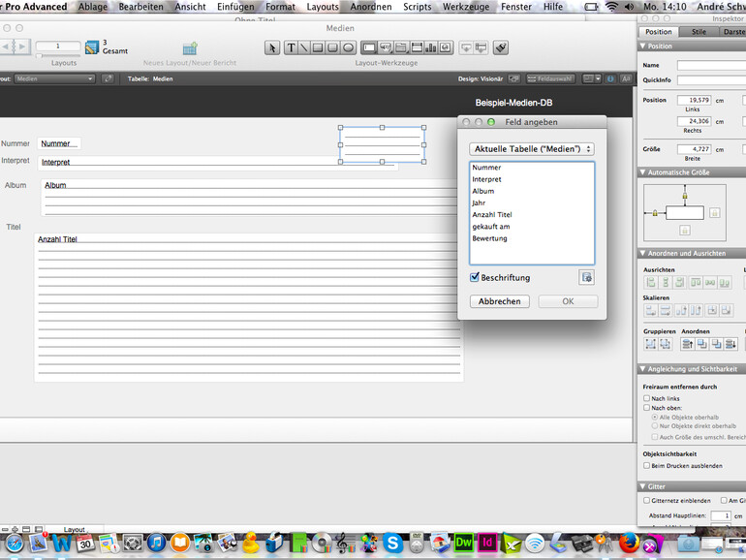Select the Portal tool
746x560 pixels.
pyautogui.click(x=417, y=47)
